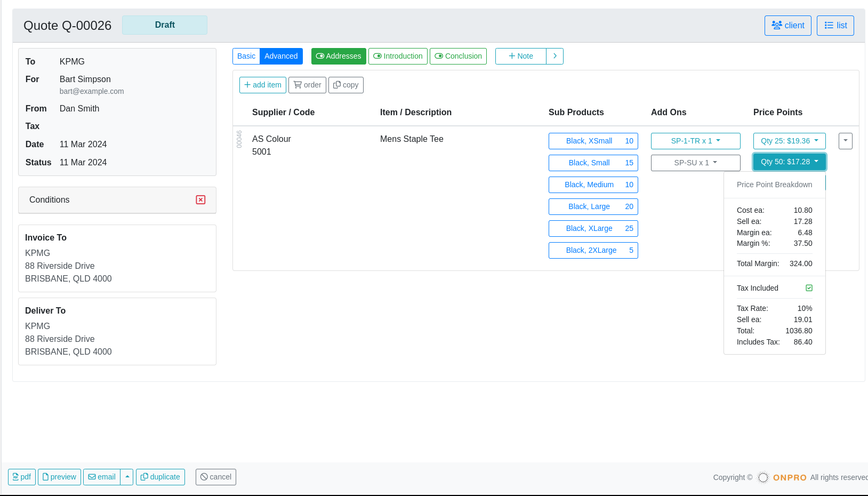
Task: Open the Qty 25: $19.36 price point dropdown
Action: (x=790, y=141)
